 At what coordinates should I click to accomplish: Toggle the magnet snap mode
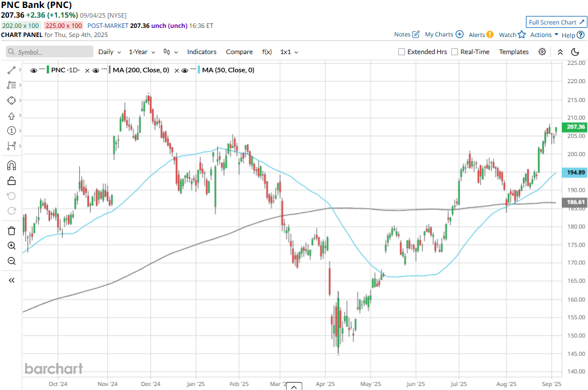(x=11, y=166)
